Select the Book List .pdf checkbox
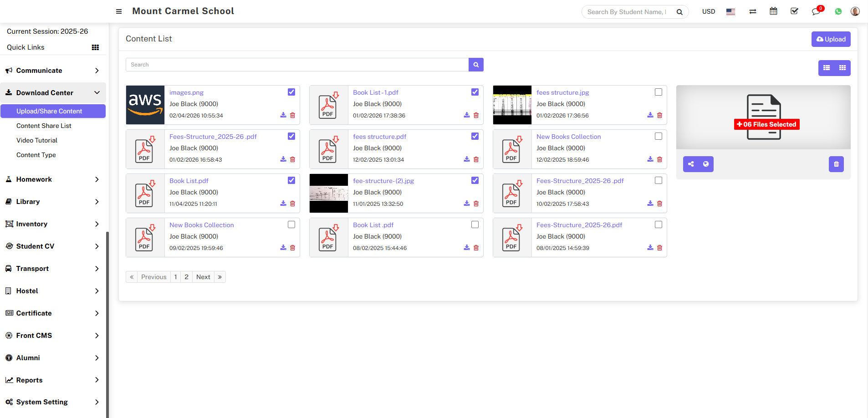This screenshot has width=868, height=418. coord(475,224)
